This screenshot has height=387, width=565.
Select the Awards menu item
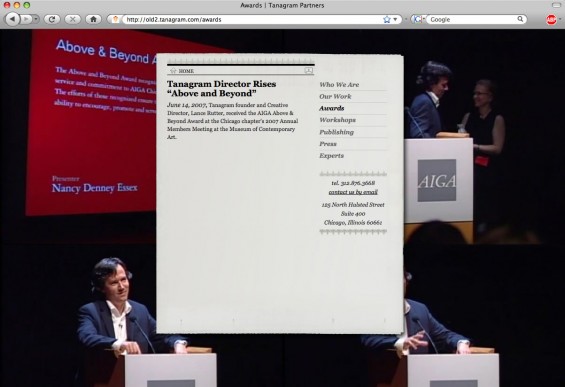(332, 108)
